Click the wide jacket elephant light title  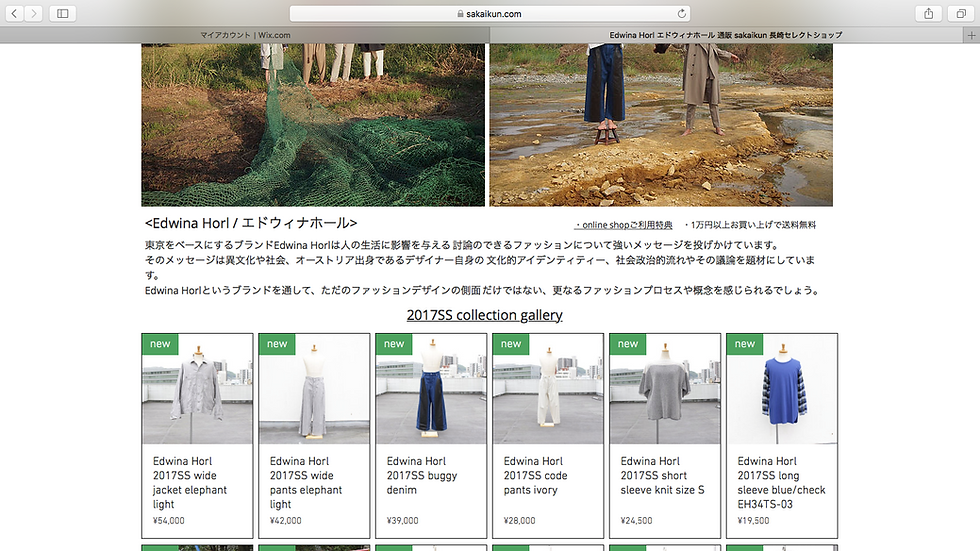tap(190, 482)
